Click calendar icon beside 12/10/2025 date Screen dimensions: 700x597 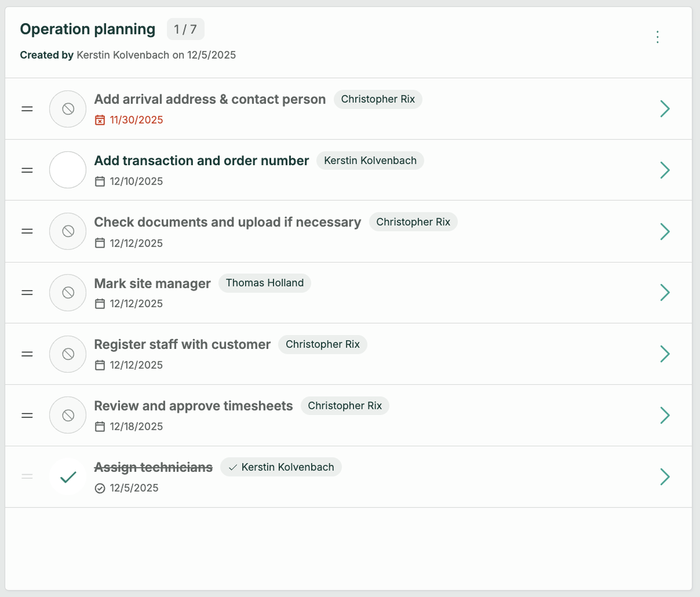pos(100,182)
